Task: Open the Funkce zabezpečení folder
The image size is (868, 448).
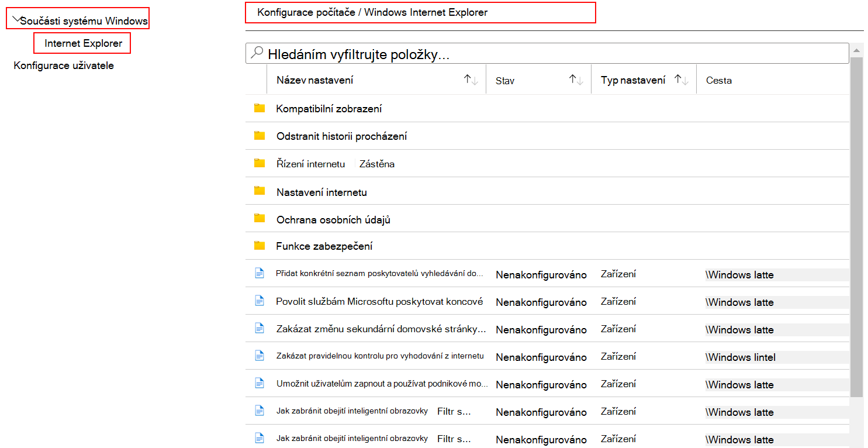Action: (324, 246)
